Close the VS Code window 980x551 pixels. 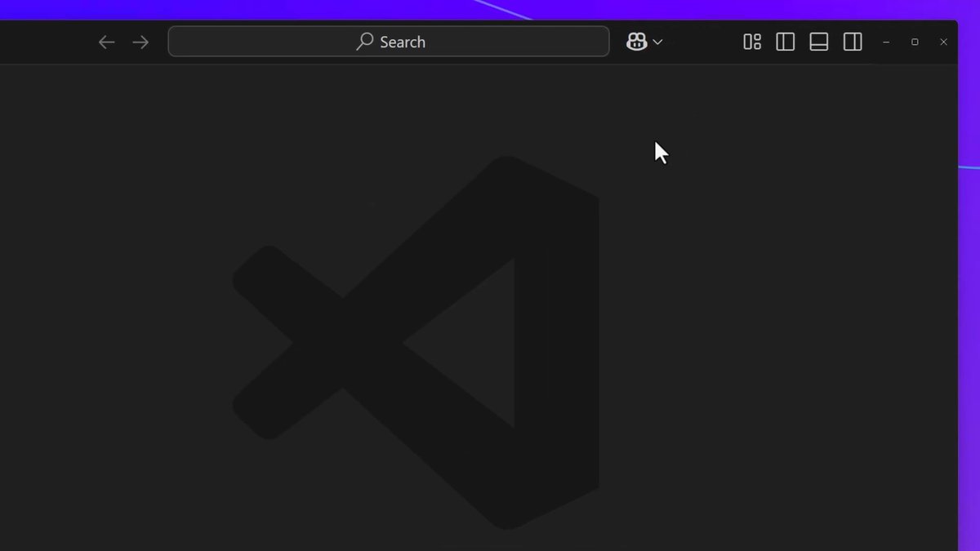click(x=943, y=42)
